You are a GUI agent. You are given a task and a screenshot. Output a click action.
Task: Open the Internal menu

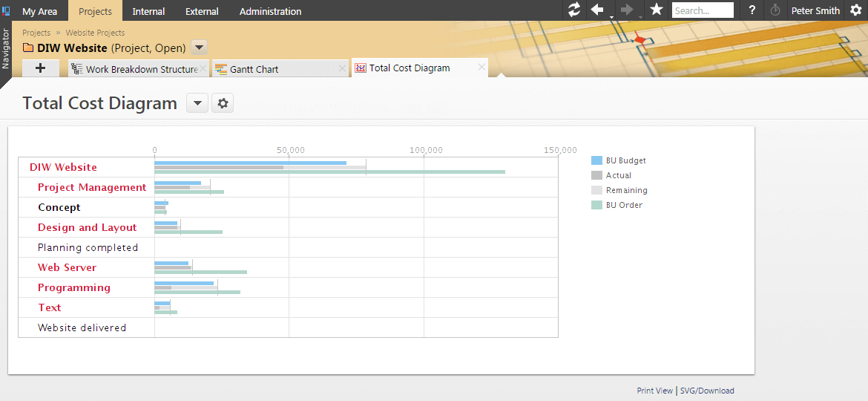(148, 11)
